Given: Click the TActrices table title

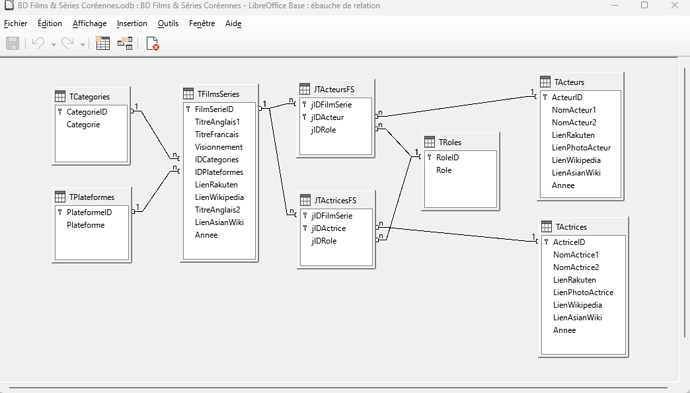Looking at the screenshot, I should coord(571,227).
